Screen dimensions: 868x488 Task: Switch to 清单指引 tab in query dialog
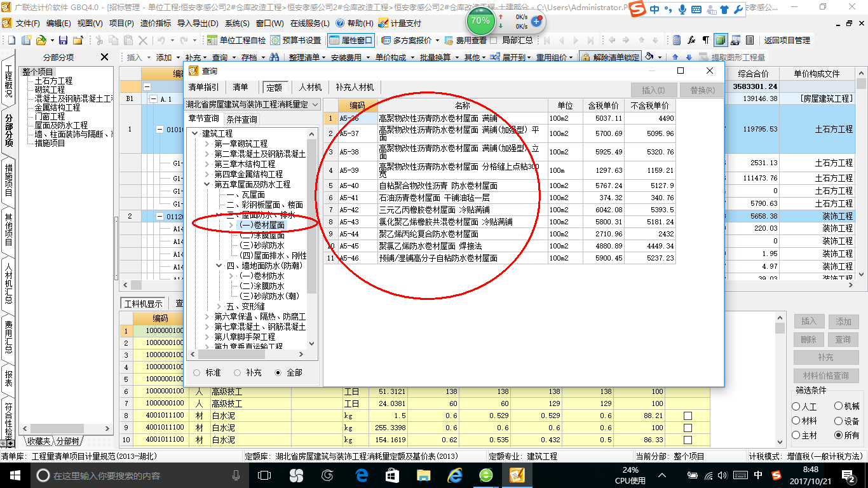point(204,87)
